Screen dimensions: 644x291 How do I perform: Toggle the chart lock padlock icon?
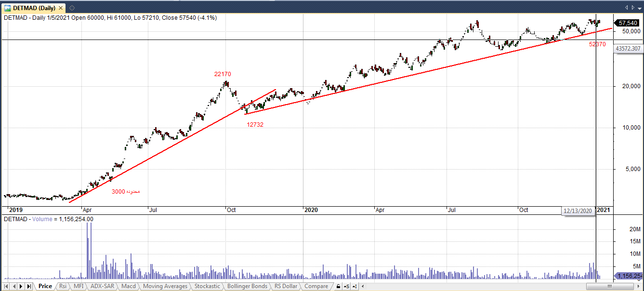click(x=338, y=287)
